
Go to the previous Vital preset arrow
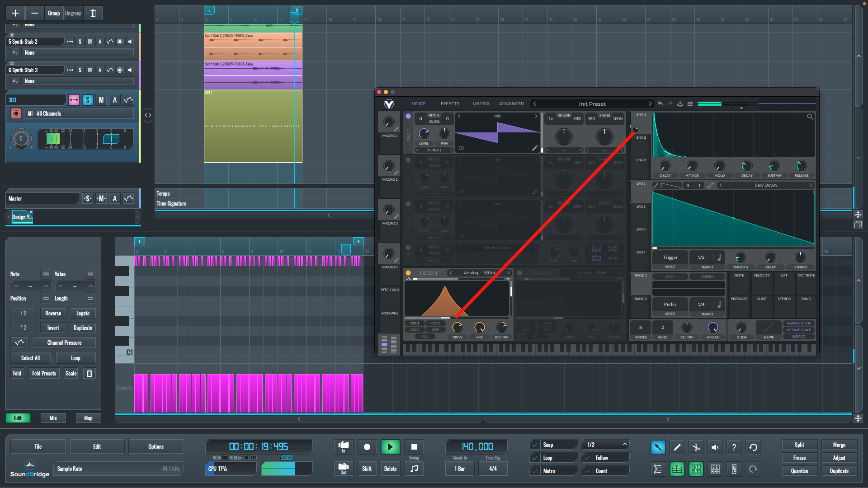point(535,104)
